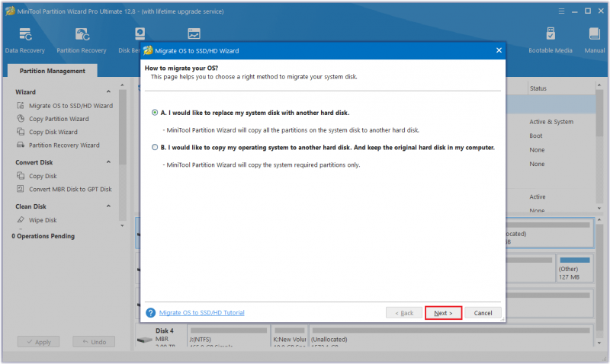The height and width of the screenshot is (364, 610).
Task: Open the Migrate OS to SSD/HD Tutorial link
Action: click(202, 313)
